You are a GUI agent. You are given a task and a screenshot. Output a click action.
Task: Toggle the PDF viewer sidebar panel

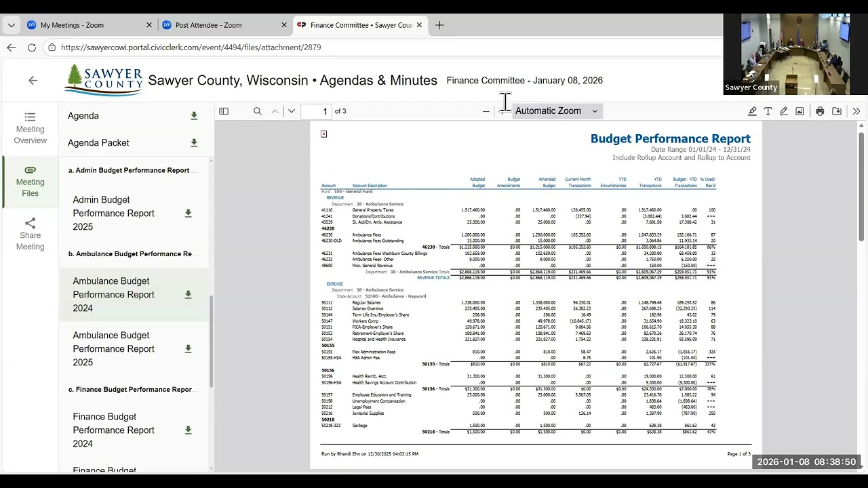[224, 111]
